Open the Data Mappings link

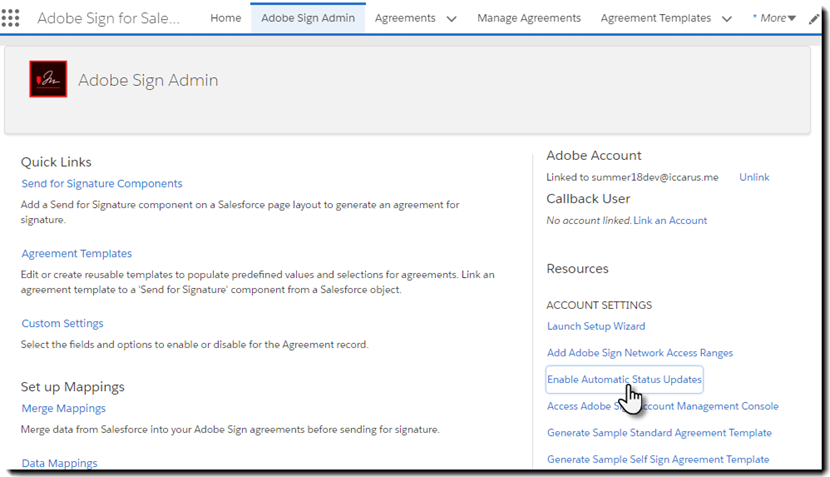59,463
